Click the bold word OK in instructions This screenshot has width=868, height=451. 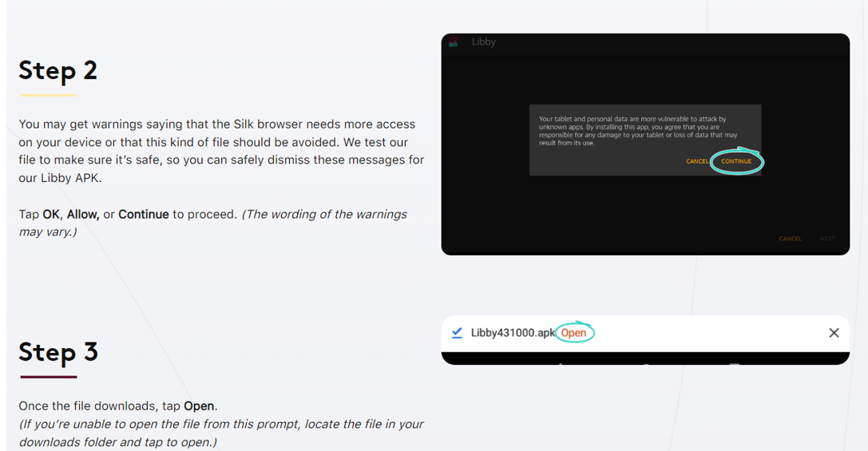pos(51,214)
